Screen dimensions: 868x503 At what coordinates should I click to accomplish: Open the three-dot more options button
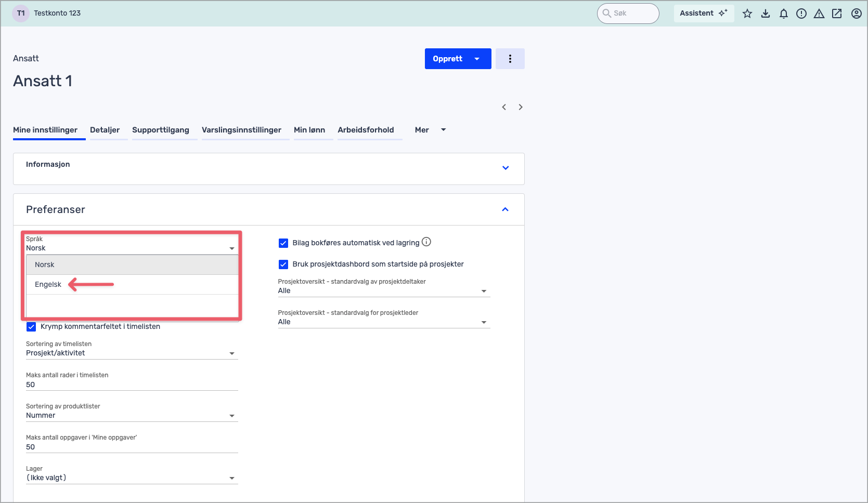point(510,59)
